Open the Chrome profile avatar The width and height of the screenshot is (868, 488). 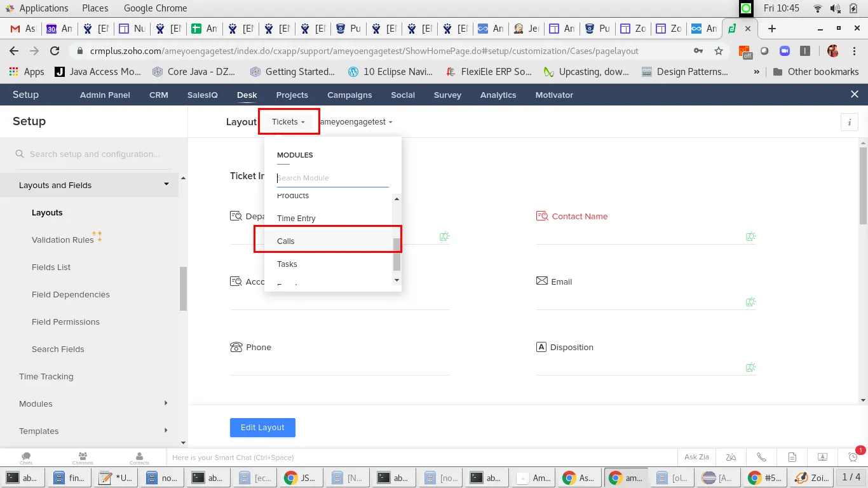pos(833,51)
